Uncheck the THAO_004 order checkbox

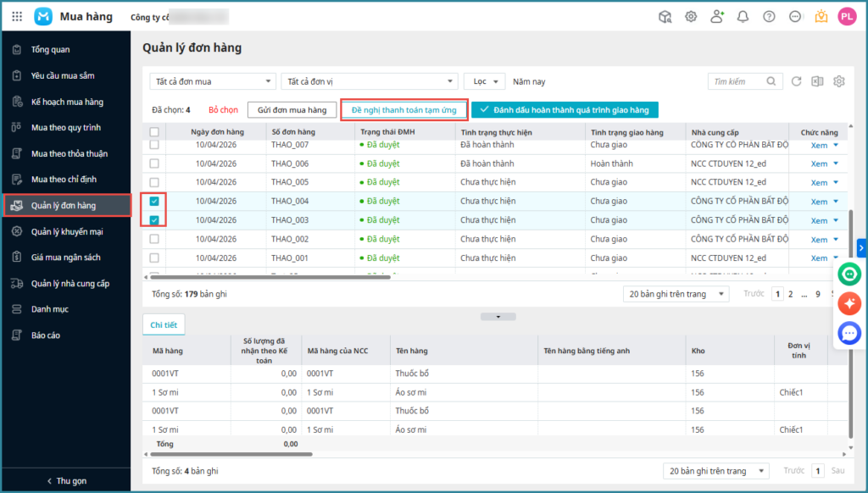pos(154,201)
